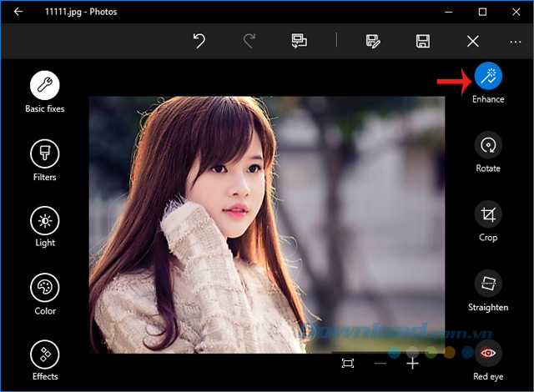This screenshot has height=392, width=534.
Task: Open the Color adjustments category
Action: click(44, 289)
